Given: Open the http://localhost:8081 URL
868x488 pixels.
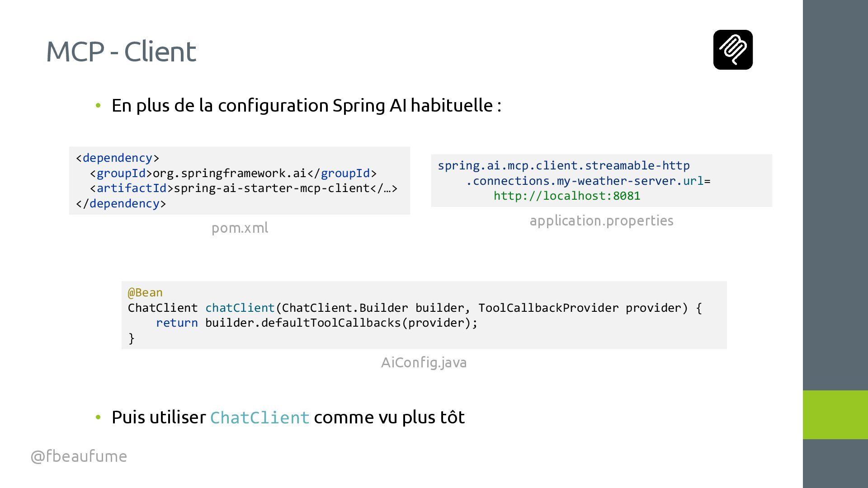Looking at the screenshot, I should pyautogui.click(x=566, y=196).
